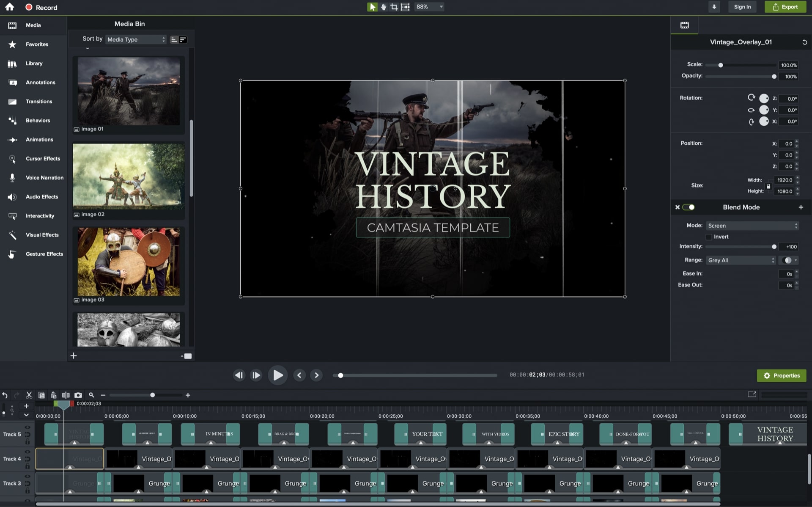Click the reset icon next to Vintage_Overlay_01
The image size is (812, 507).
(x=804, y=42)
